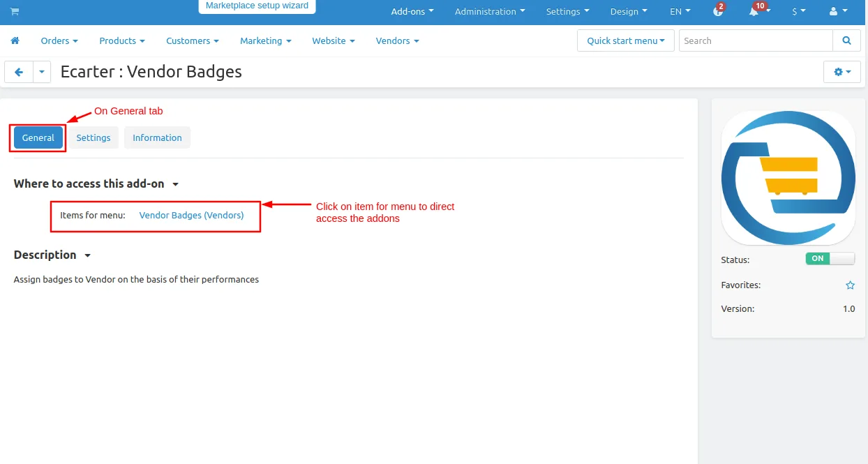The image size is (868, 464).
Task: Open the Settings top menu
Action: pos(567,11)
